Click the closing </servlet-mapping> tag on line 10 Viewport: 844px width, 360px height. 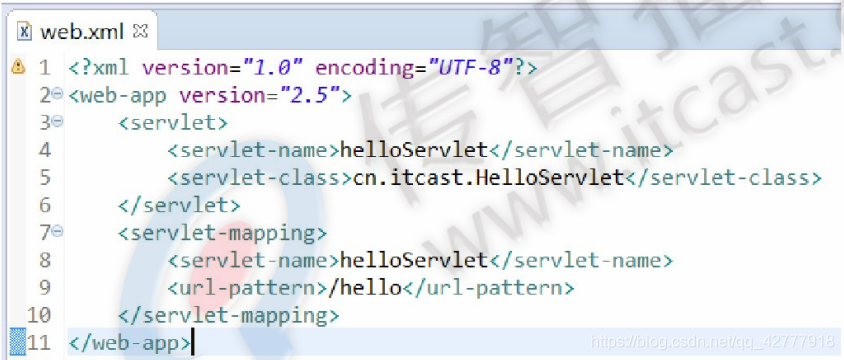pyautogui.click(x=229, y=315)
